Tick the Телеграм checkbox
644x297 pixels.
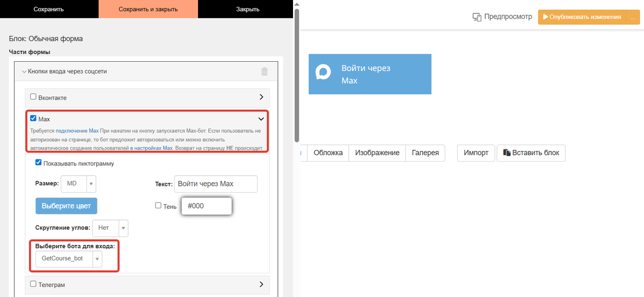click(x=33, y=284)
